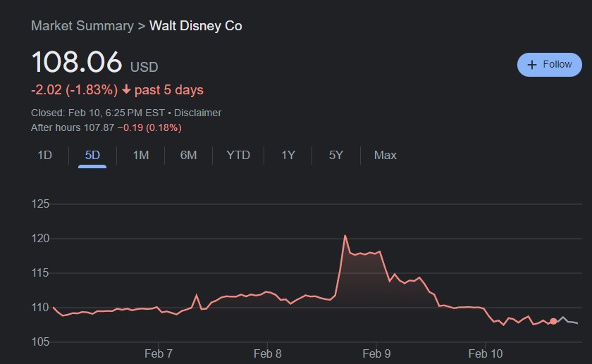
Task: Switch to the 1D time range tab
Action: coord(44,155)
